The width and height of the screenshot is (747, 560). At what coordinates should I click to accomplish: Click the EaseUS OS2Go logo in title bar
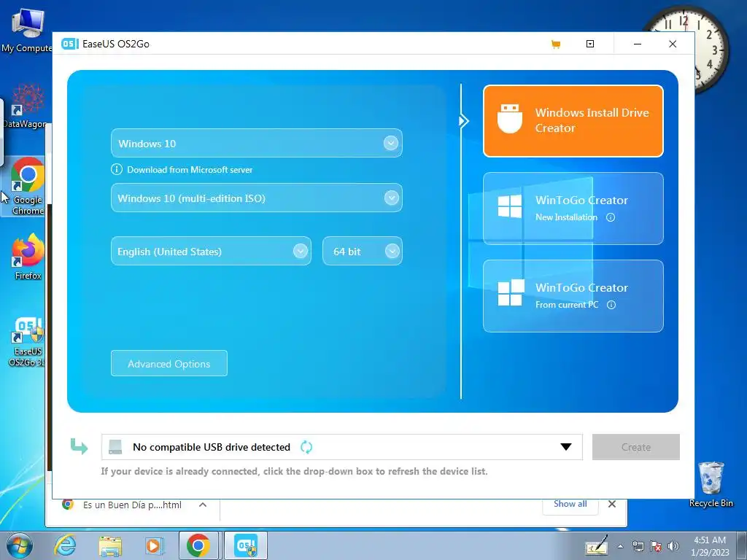[x=69, y=44]
